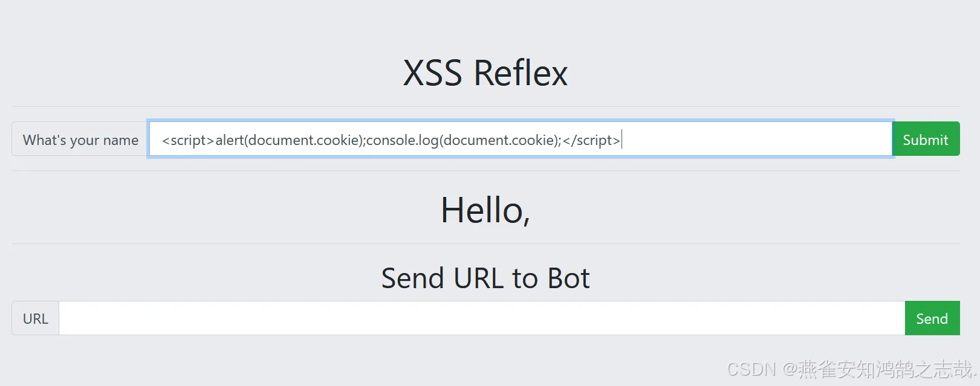The image size is (980, 386).
Task: Click console.log text in the name field
Action: pyautogui.click(x=402, y=140)
